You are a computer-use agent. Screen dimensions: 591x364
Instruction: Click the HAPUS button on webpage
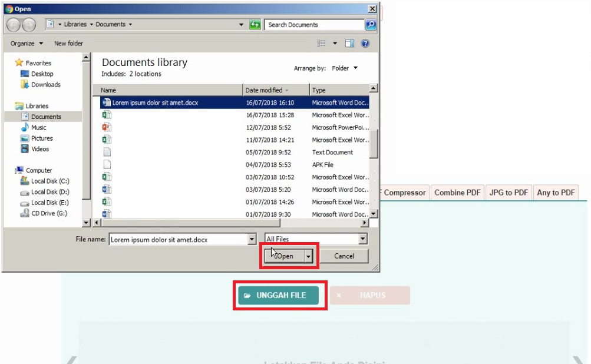[x=370, y=296]
